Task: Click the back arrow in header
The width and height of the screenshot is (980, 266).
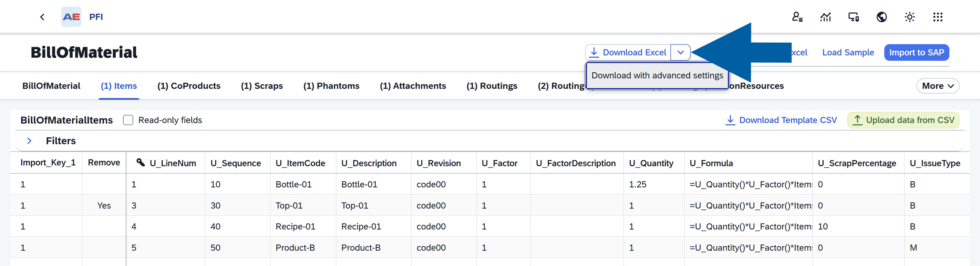Action: 42,17
